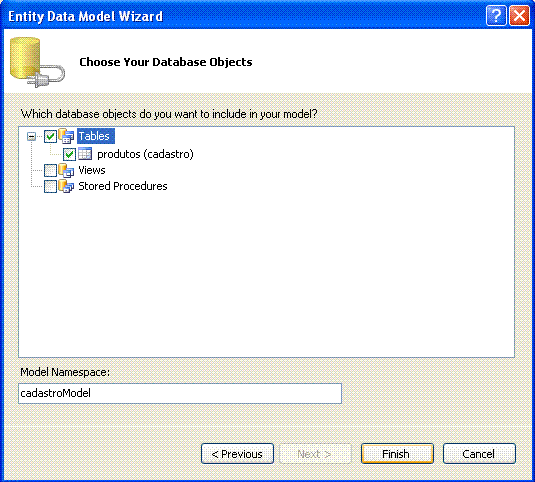Check the Views checkbox
This screenshot has width=535, height=482.
click(50, 171)
